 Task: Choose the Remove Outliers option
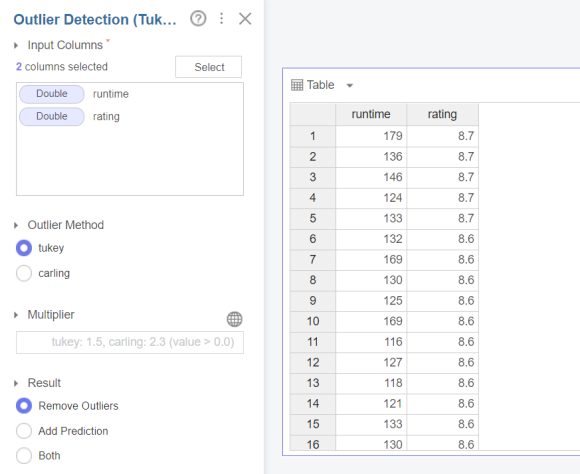(24, 406)
